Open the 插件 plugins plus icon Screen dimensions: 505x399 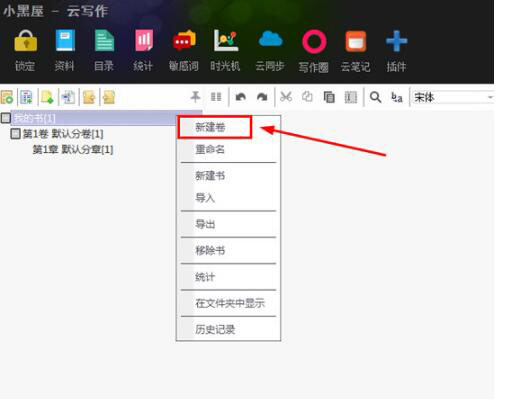(396, 41)
